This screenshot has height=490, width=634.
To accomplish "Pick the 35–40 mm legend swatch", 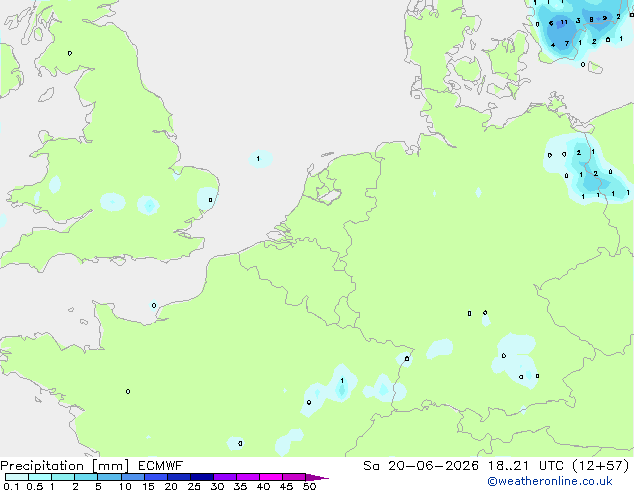I will (248, 477).
